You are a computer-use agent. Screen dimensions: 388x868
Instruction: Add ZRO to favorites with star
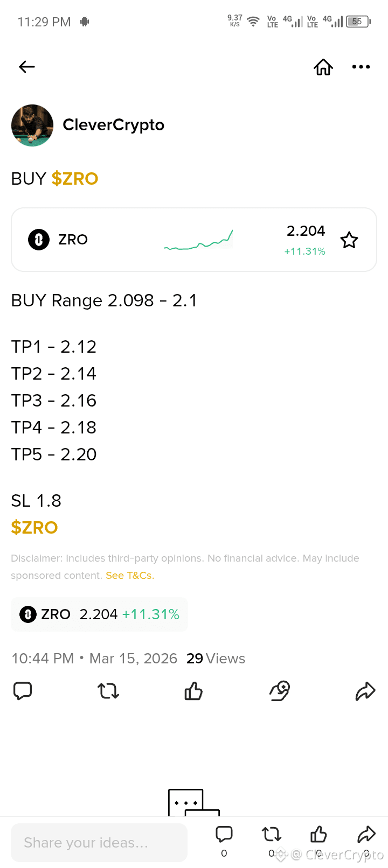pyautogui.click(x=349, y=240)
